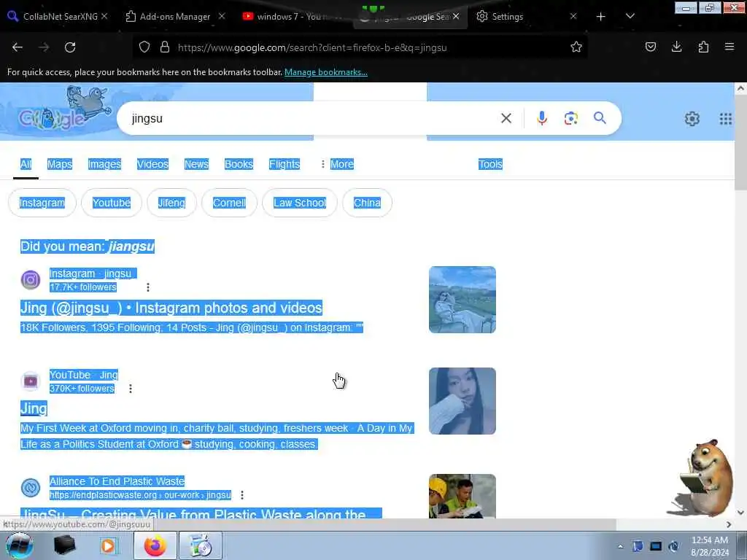Expand the More search categories menu
Screen dimensions: 747x560
337,164
